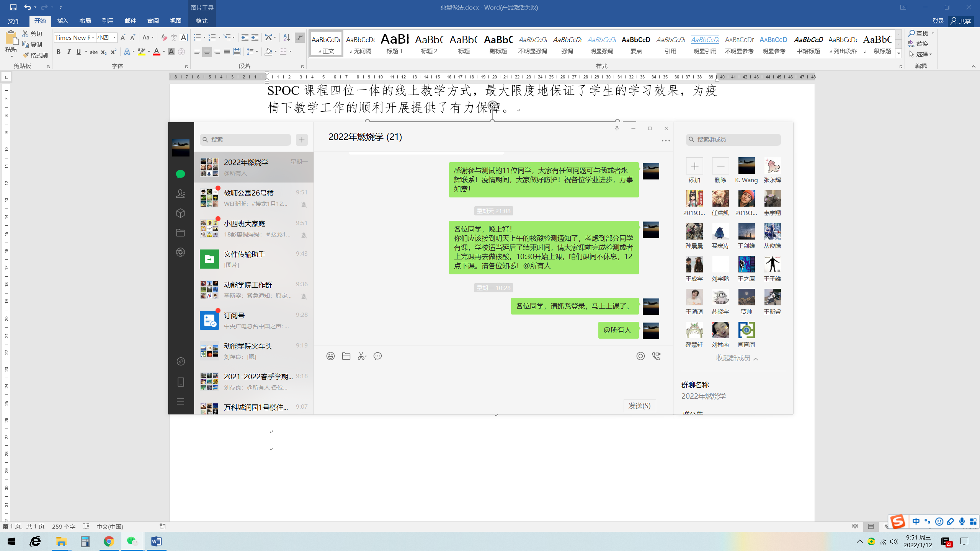Click the 共享 share button
The image size is (980, 551).
(x=961, y=21)
